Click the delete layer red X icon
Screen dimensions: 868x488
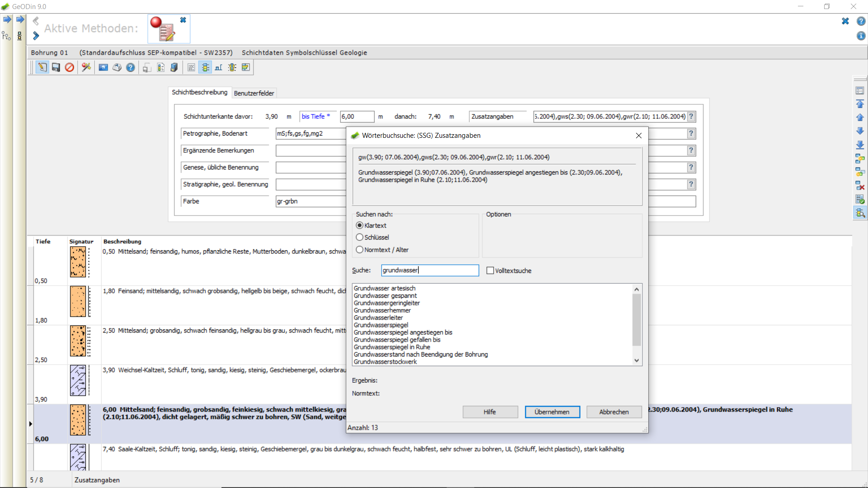click(860, 186)
